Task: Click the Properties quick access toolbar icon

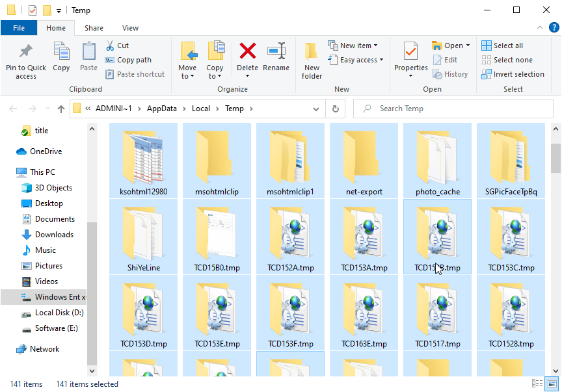Action: point(33,10)
